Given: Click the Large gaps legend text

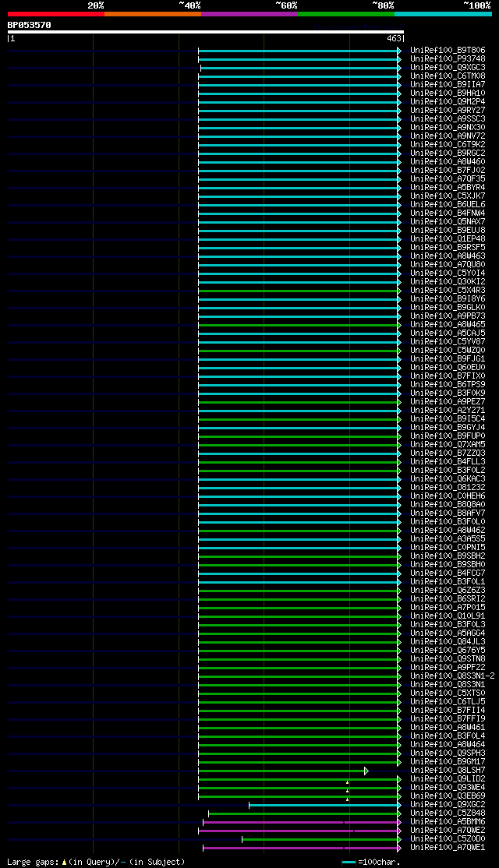Looking at the screenshot, I should coord(32,862).
